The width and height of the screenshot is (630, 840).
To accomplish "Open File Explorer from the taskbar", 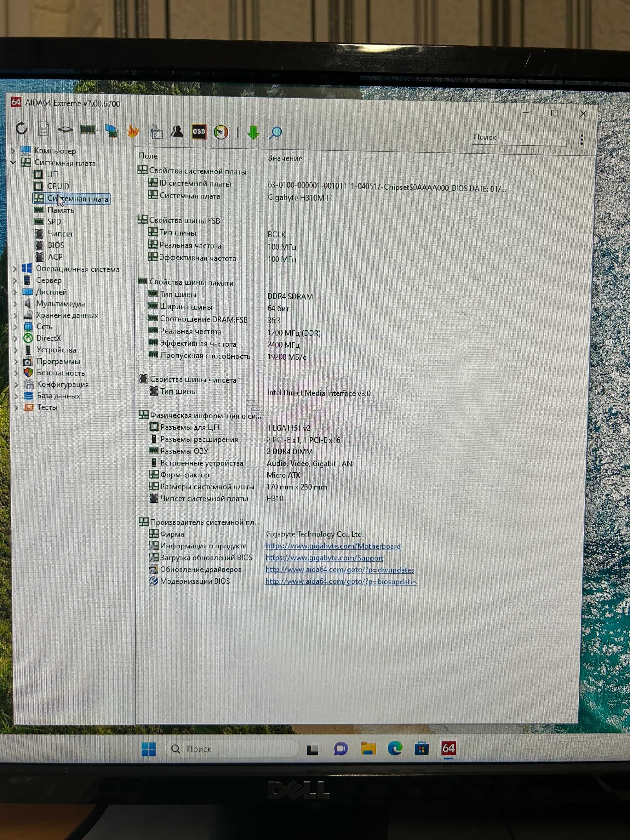I will [x=368, y=748].
